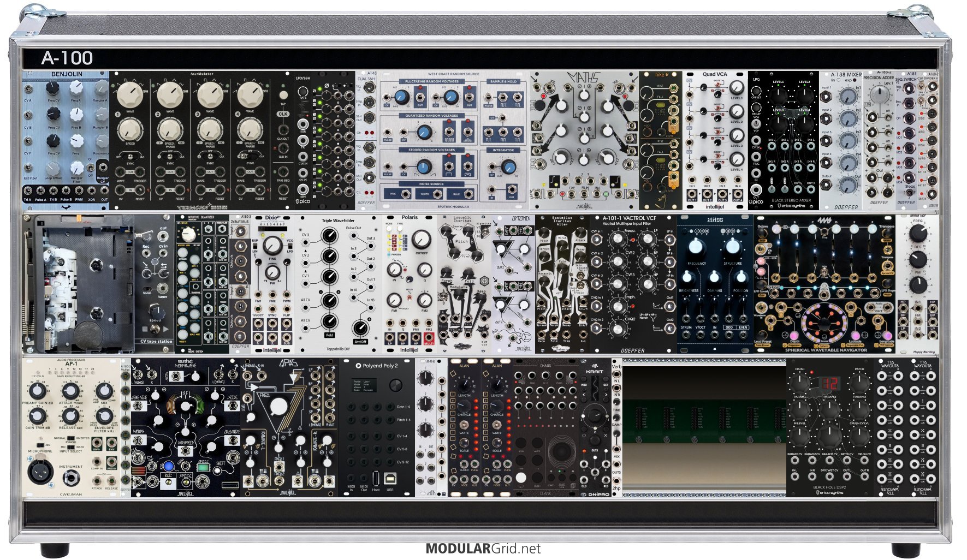
Task: Click the Dixie II+ FINE knob
Action: (272, 246)
